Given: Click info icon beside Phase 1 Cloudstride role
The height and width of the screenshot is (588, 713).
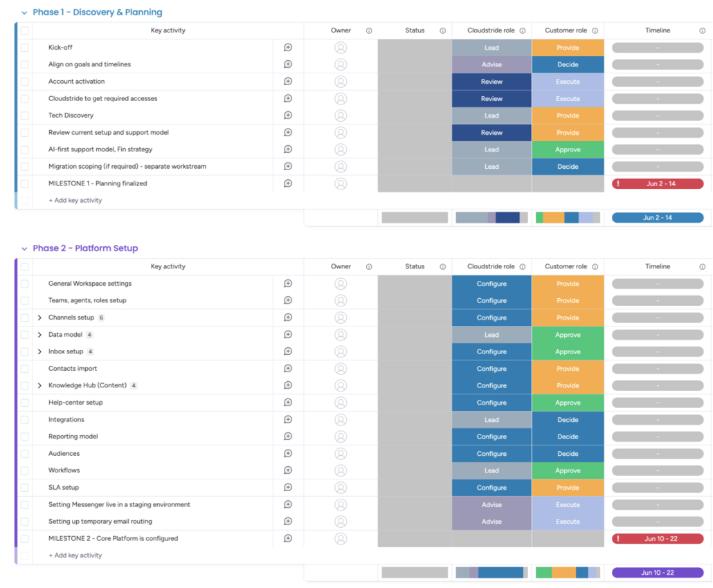Looking at the screenshot, I should (523, 30).
